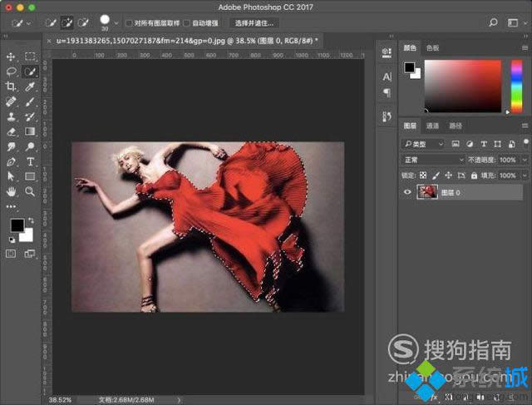Enable Sample All Layers checkbox
The width and height of the screenshot is (532, 405).
129,23
